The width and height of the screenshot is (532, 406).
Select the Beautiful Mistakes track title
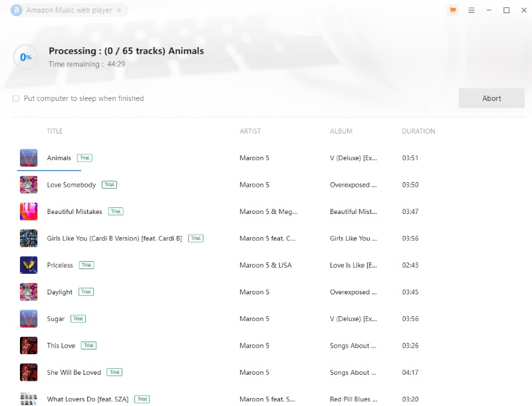pyautogui.click(x=74, y=211)
